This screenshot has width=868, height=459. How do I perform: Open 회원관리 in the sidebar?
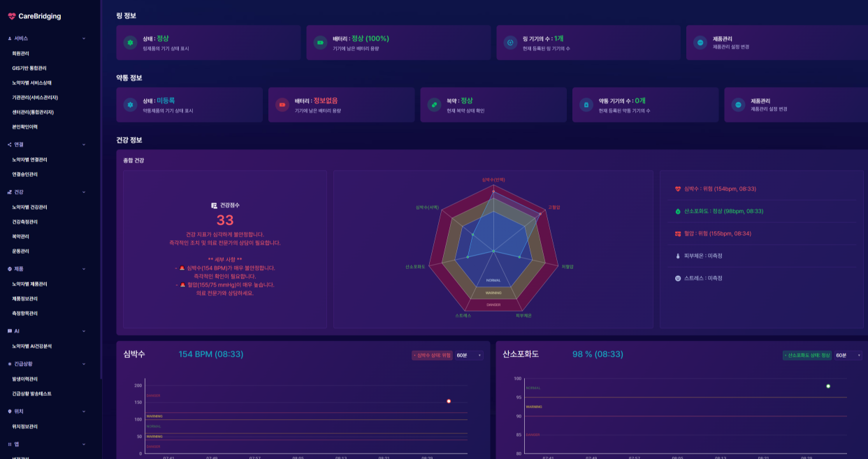[21, 53]
